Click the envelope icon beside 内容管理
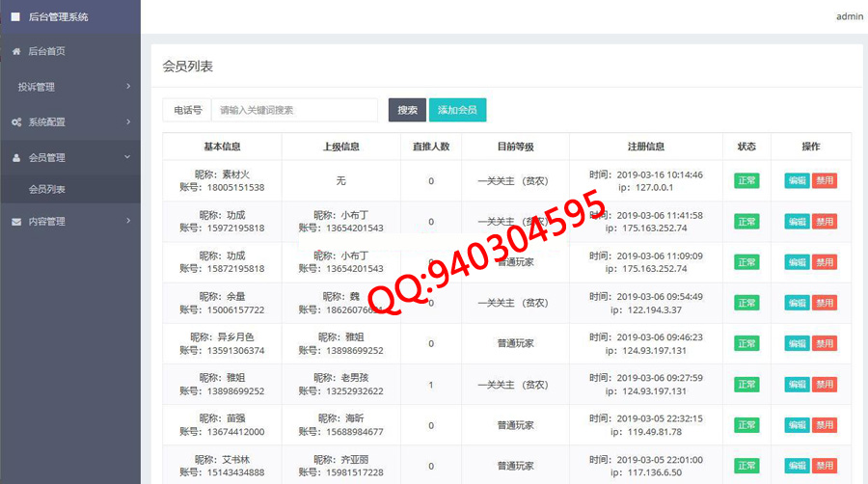This screenshot has height=484, width=868. click(x=16, y=222)
